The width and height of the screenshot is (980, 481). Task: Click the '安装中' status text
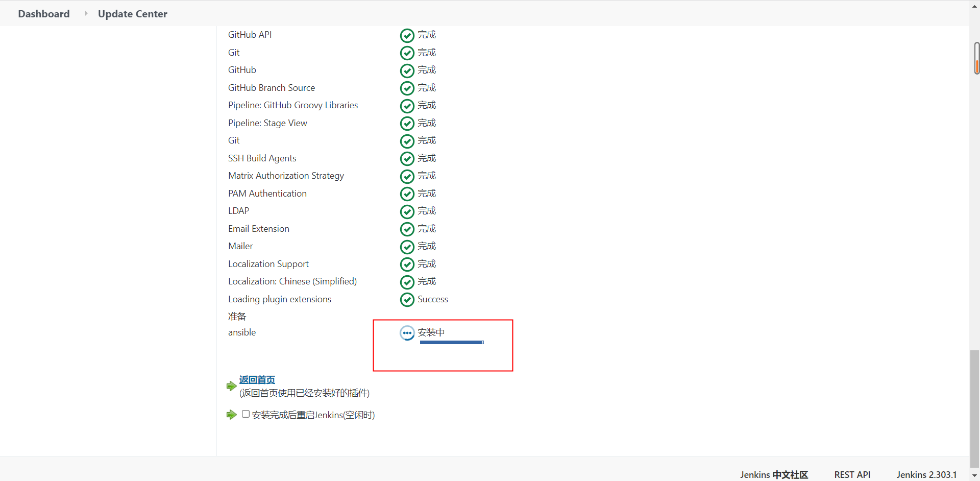pyautogui.click(x=431, y=332)
